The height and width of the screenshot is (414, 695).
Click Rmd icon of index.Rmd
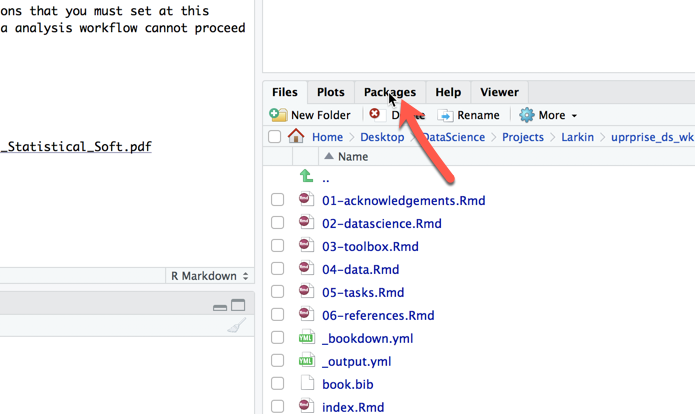[306, 406]
